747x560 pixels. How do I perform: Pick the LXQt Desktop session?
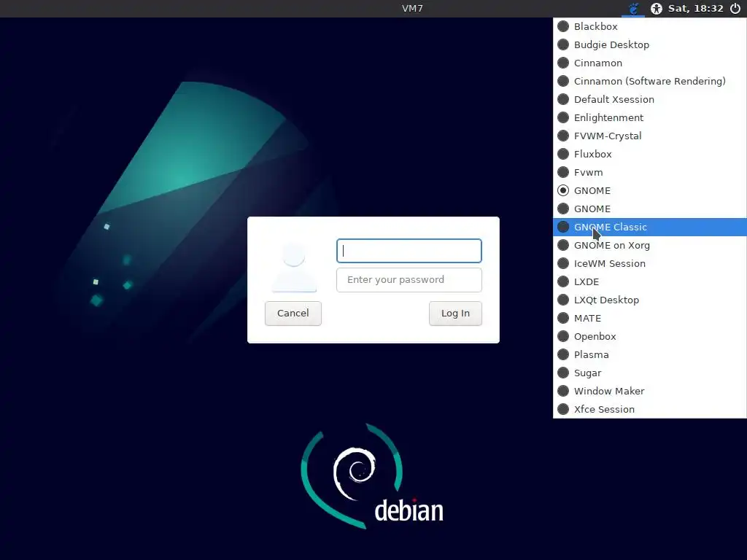650,300
